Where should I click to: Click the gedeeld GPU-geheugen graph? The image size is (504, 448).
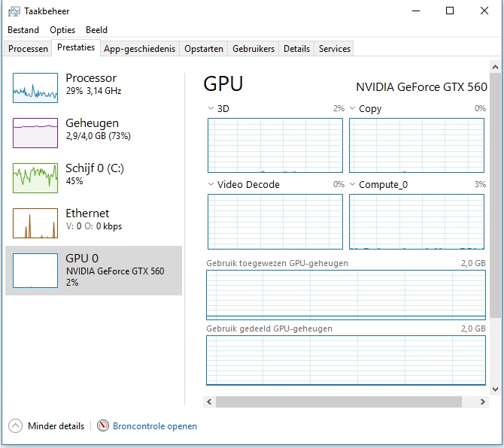coord(346,360)
